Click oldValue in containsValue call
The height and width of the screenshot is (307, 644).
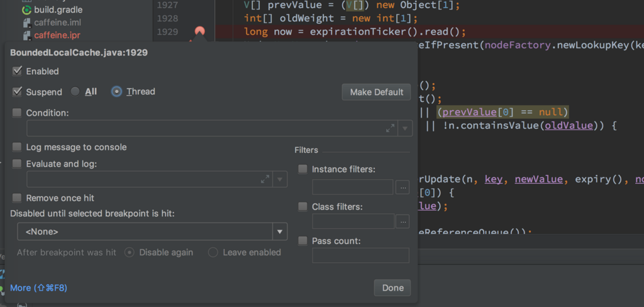click(569, 125)
